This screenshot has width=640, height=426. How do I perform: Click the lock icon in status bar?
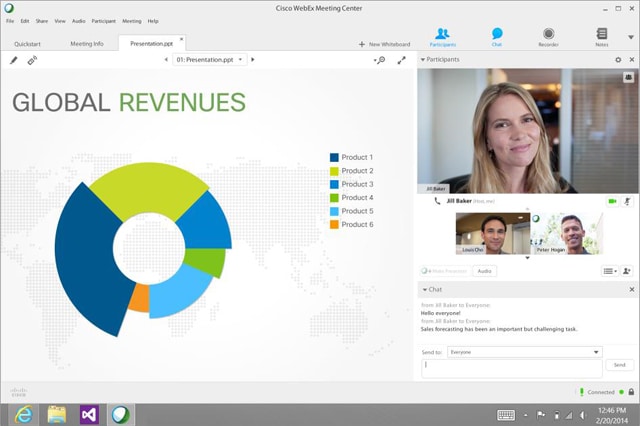click(x=631, y=392)
